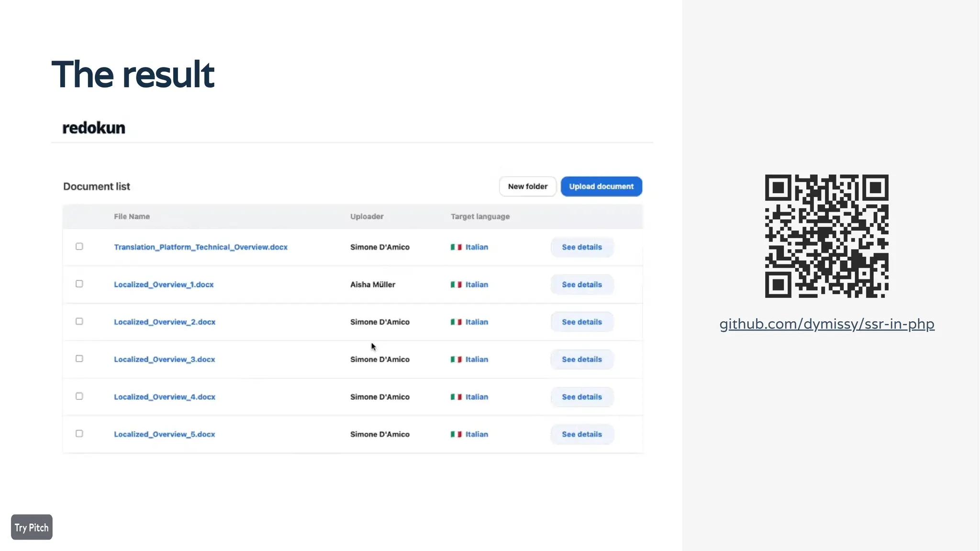Viewport: 980px width, 551px height.
Task: Open the Localized_Overview_1.docx file link
Action: point(164,285)
